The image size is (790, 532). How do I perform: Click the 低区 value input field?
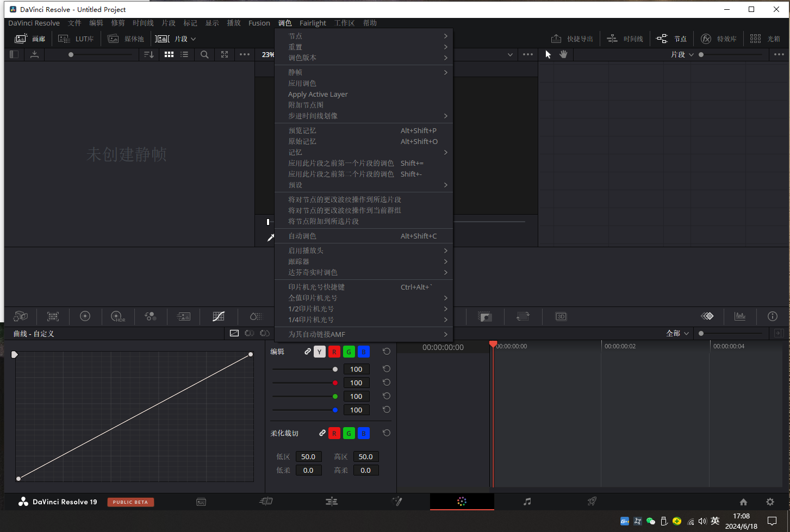[x=308, y=457]
